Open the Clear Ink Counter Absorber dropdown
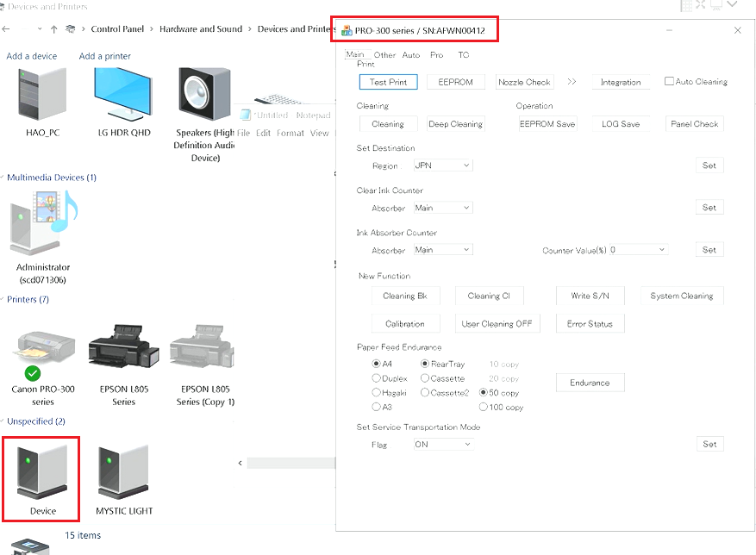The image size is (756, 555). pos(442,208)
